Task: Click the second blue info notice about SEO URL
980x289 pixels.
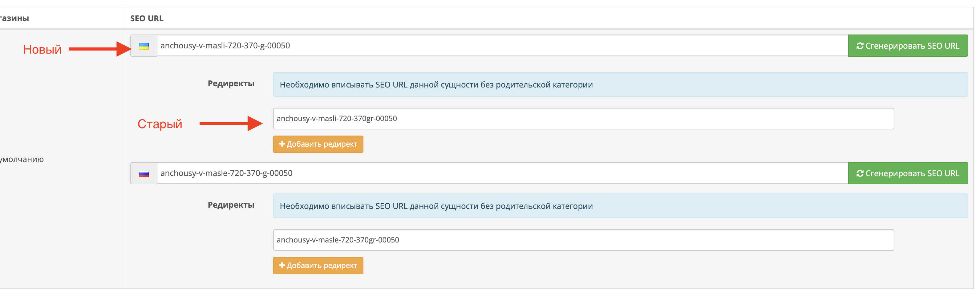Action: (x=621, y=206)
